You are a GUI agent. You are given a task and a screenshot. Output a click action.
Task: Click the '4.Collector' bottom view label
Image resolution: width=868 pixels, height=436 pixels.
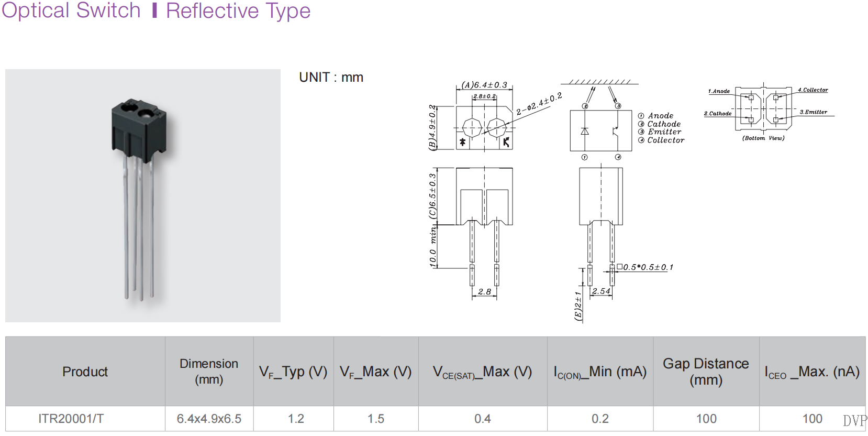pos(813,90)
